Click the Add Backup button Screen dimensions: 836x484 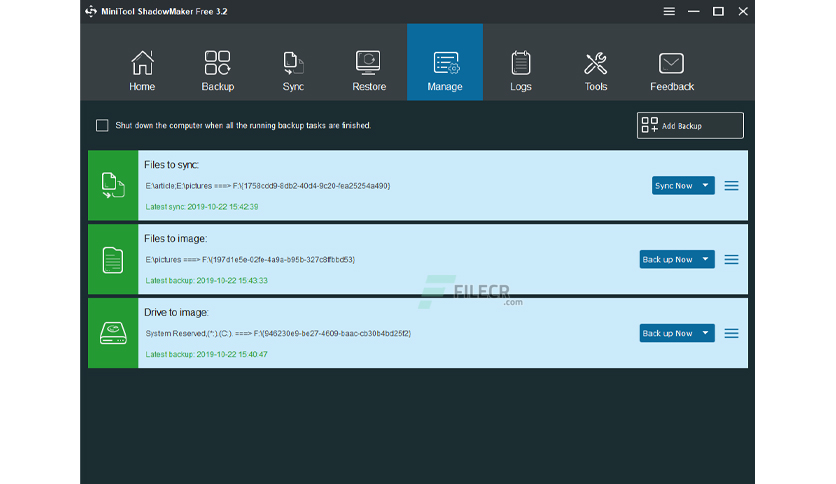690,125
